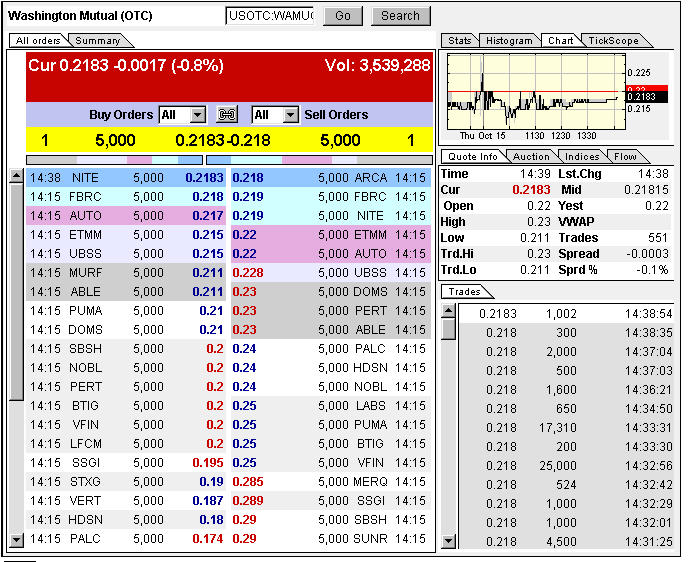Select FBRC buy order at 0.218
Screen dimensions: 688x562
tap(126, 197)
